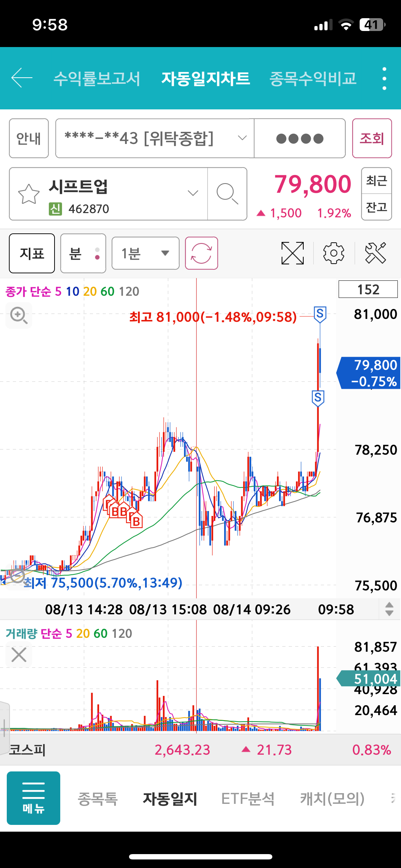Open chart drawing tools icon

375,253
